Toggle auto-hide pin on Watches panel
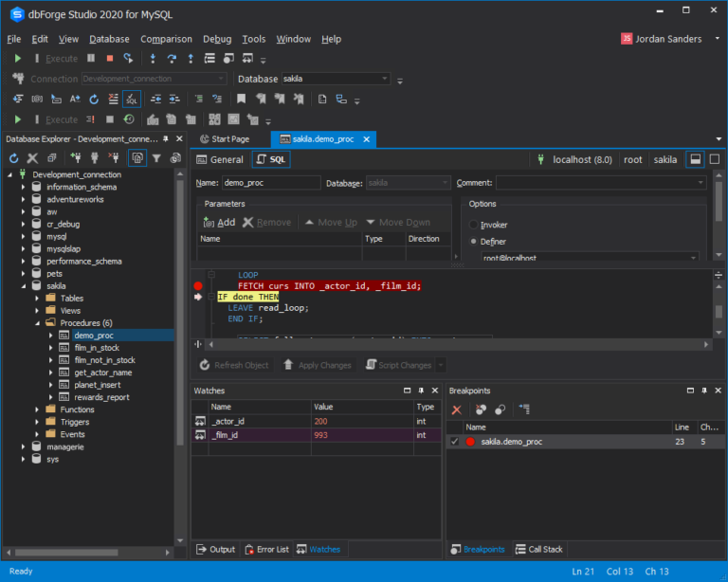Viewport: 728px width, 582px height. pos(421,391)
